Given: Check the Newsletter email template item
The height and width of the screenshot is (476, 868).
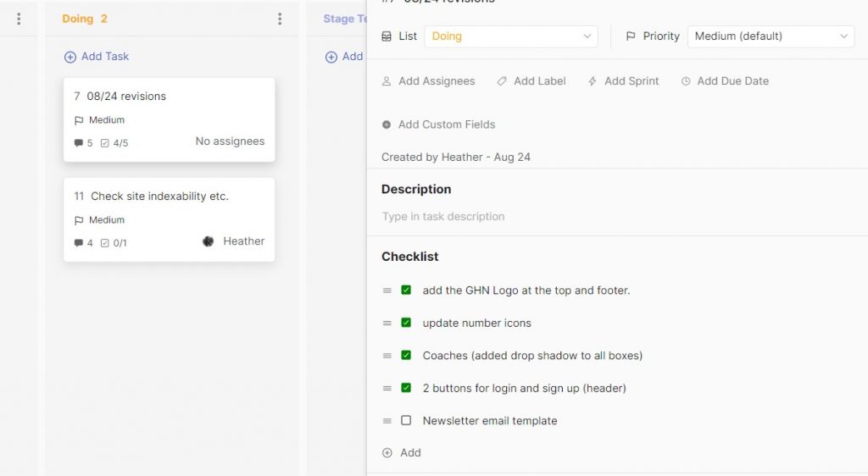Looking at the screenshot, I should click(x=406, y=421).
